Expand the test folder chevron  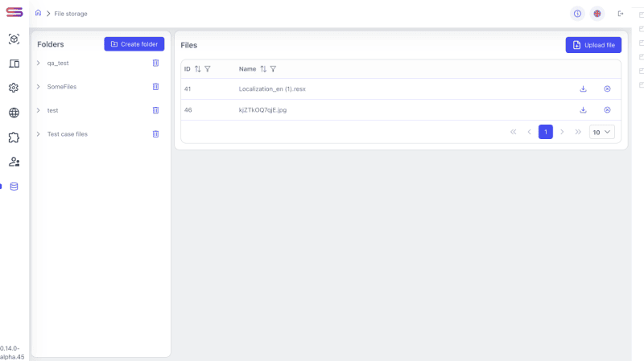pos(38,110)
